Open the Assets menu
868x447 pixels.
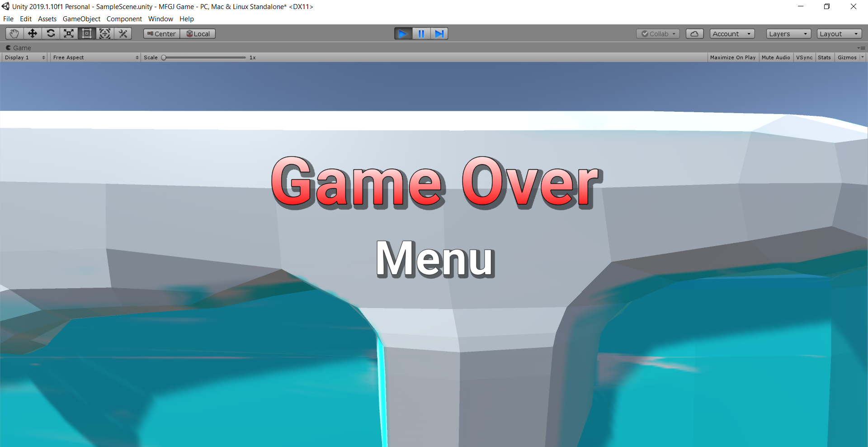click(47, 19)
